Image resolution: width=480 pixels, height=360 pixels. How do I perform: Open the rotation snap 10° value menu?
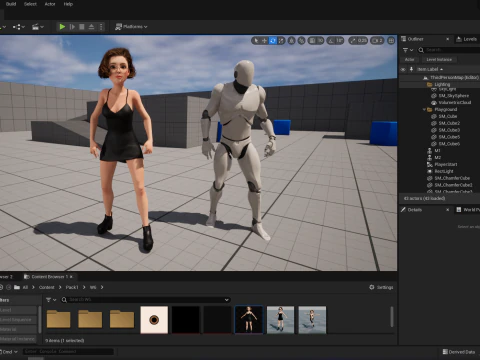tap(339, 41)
